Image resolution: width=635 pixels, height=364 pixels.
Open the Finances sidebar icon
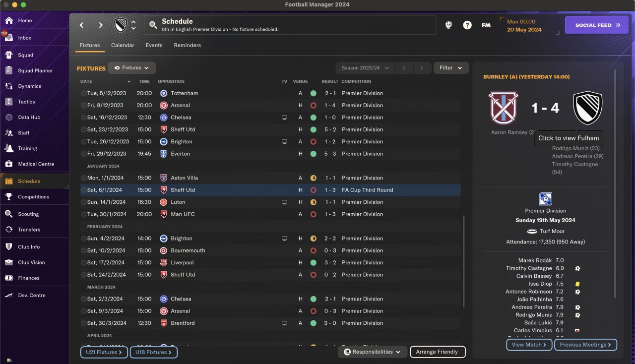click(x=9, y=278)
